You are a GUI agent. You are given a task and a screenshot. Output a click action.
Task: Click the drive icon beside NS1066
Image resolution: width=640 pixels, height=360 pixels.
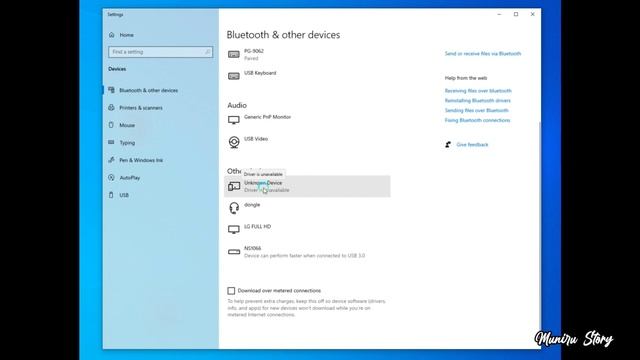(234, 252)
